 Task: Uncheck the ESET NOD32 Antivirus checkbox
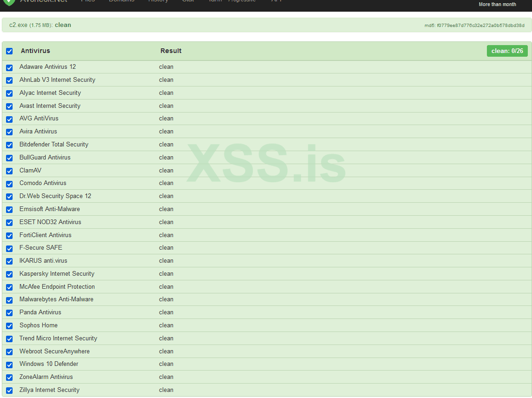pyautogui.click(x=9, y=223)
